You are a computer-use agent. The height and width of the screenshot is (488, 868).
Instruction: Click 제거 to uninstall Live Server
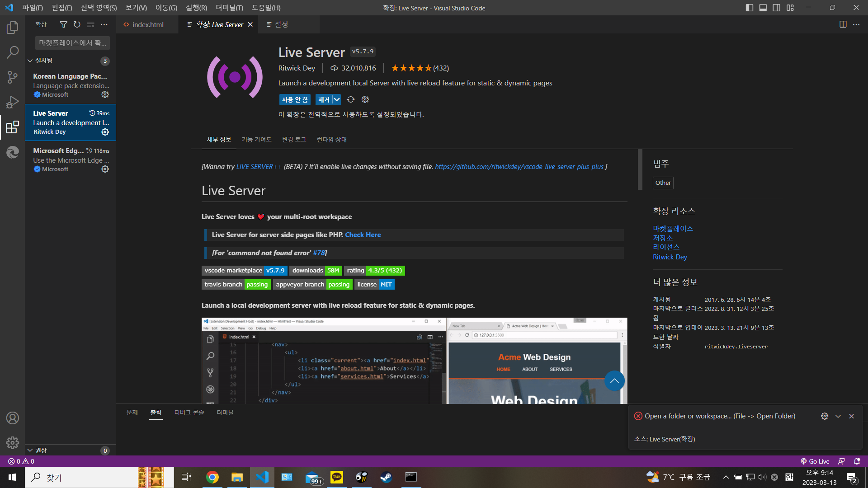pyautogui.click(x=324, y=100)
